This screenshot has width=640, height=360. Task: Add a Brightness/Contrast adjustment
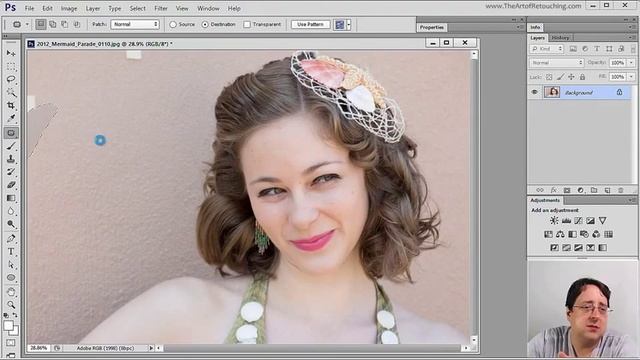point(554,220)
